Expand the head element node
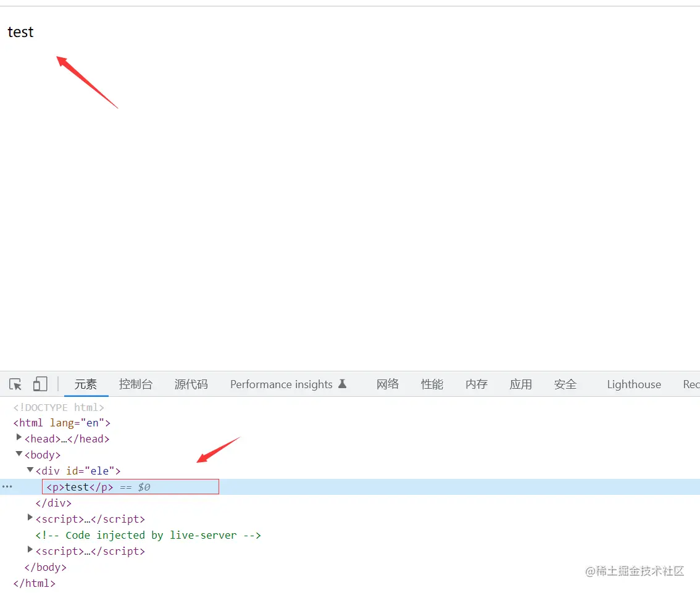 19,437
